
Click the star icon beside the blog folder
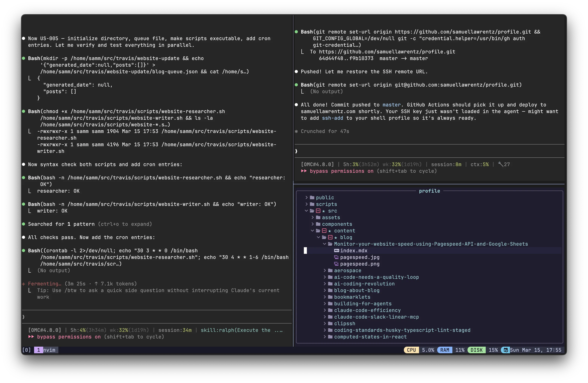[336, 238]
